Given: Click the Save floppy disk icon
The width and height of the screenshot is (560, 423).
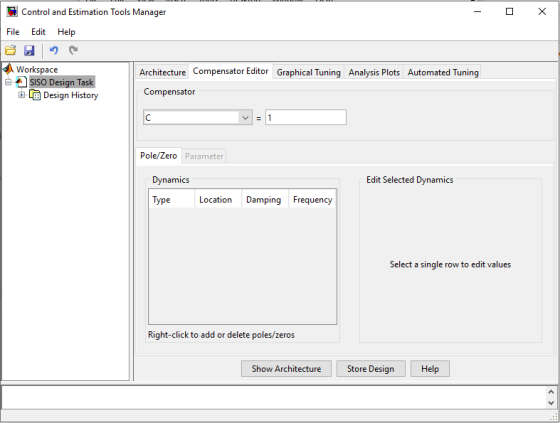Looking at the screenshot, I should (x=29, y=50).
